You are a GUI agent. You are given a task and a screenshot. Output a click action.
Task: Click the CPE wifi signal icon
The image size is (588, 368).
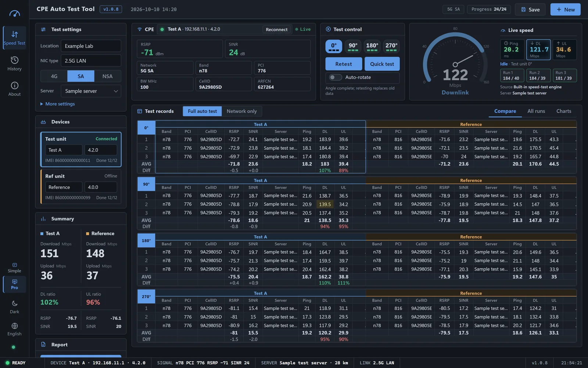[x=140, y=29]
